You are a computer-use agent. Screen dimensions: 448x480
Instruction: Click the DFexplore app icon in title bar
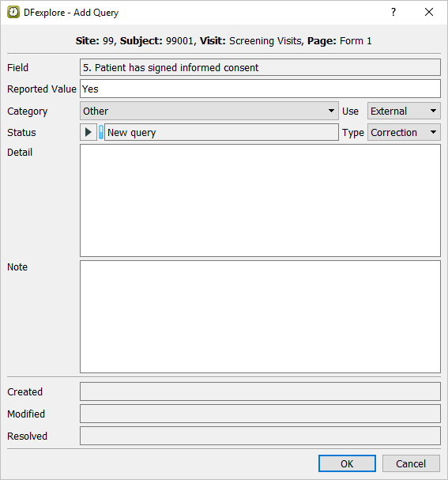click(13, 12)
